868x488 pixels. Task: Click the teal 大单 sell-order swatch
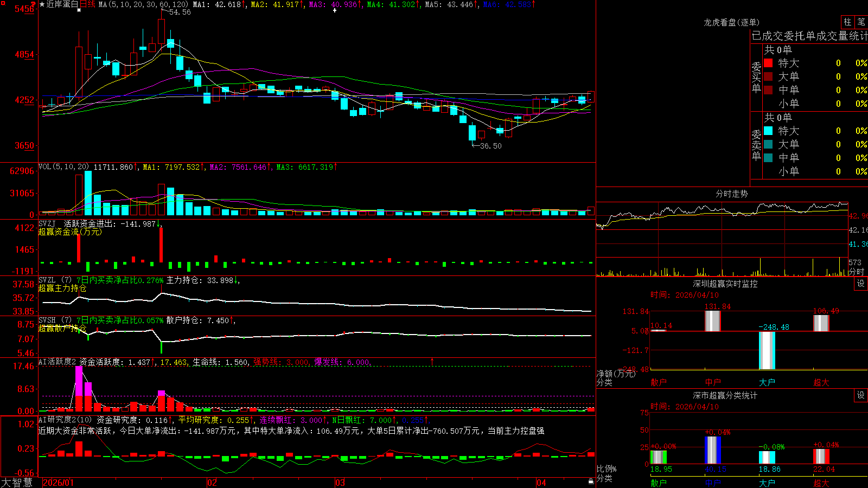768,144
